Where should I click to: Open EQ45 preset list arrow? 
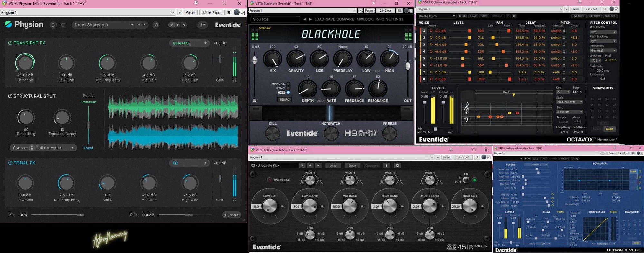click(302, 165)
